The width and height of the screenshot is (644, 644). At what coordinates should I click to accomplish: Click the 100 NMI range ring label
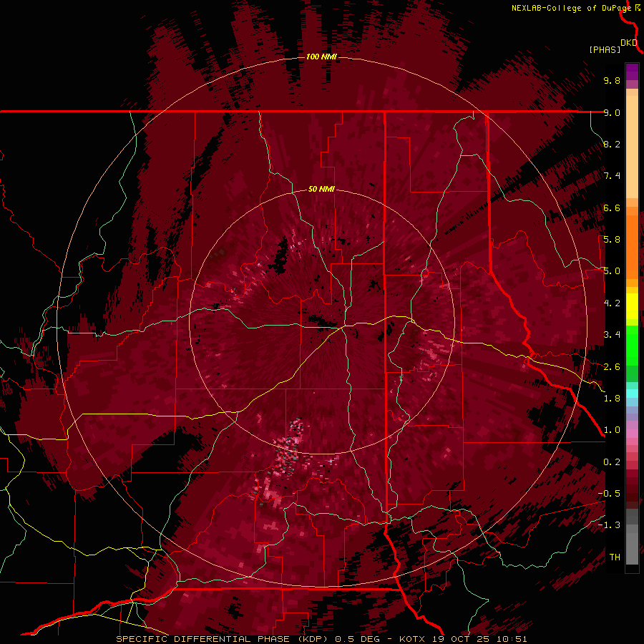pos(321,57)
